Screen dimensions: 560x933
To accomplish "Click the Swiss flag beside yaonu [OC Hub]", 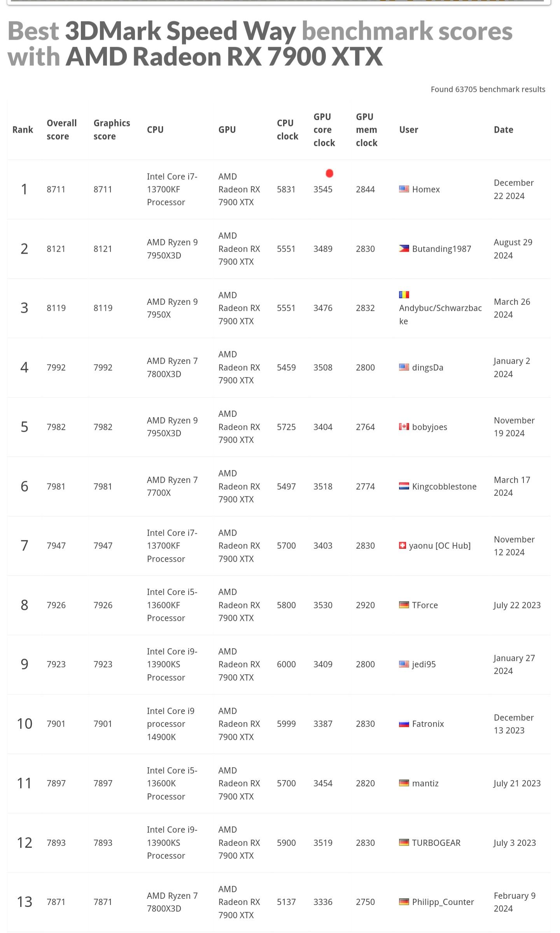I will click(x=402, y=545).
